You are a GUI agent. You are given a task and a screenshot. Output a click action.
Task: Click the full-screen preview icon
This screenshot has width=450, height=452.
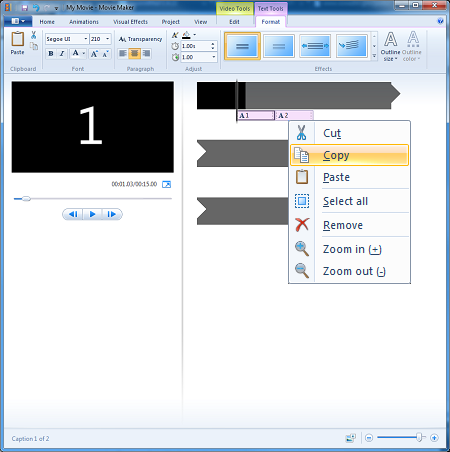[166, 184]
